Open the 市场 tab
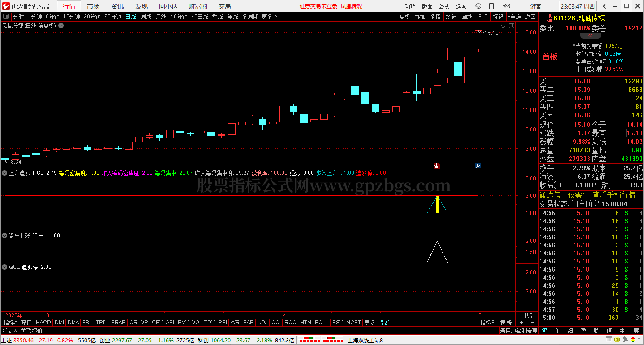The image size is (644, 345). (x=93, y=6)
